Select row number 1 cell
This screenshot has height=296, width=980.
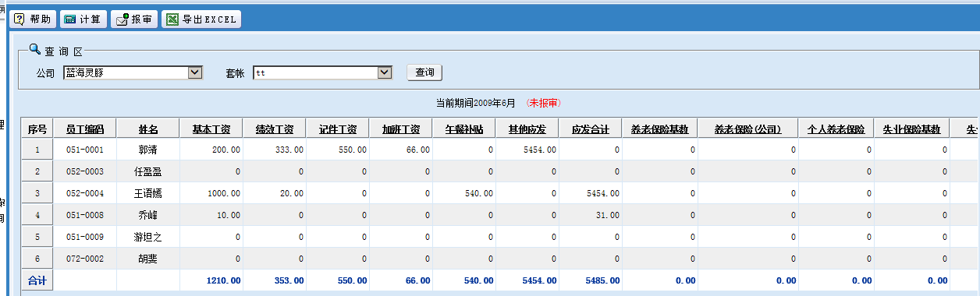point(37,149)
